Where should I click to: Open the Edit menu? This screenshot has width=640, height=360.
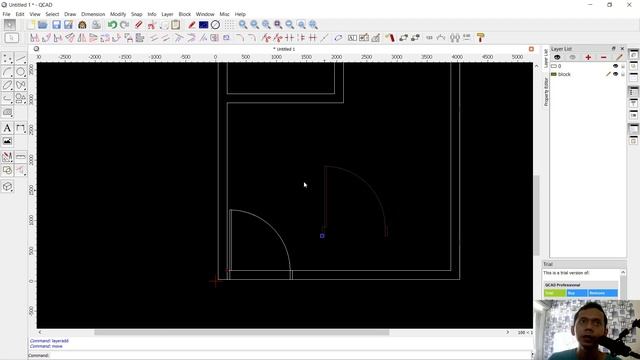(20, 14)
